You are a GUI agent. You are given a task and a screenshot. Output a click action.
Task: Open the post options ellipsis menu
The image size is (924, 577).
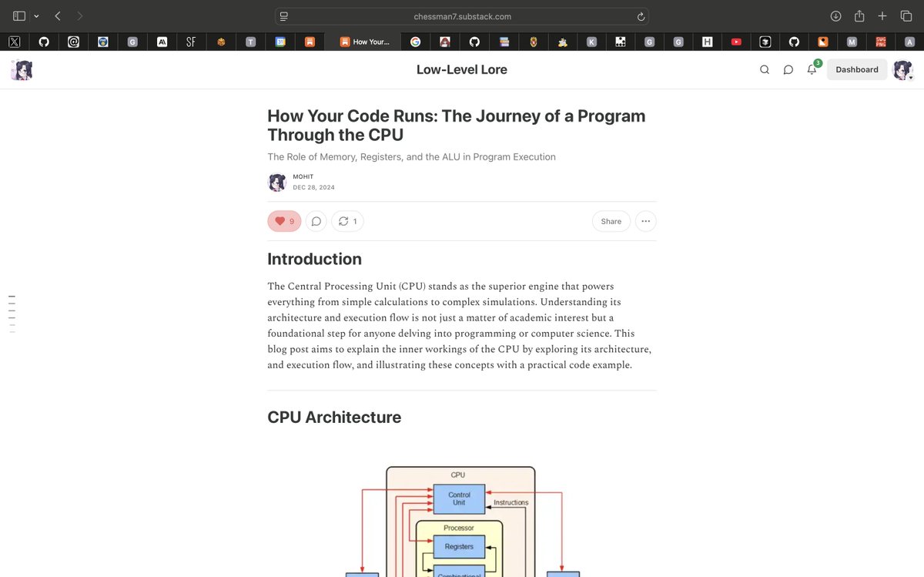coord(645,221)
